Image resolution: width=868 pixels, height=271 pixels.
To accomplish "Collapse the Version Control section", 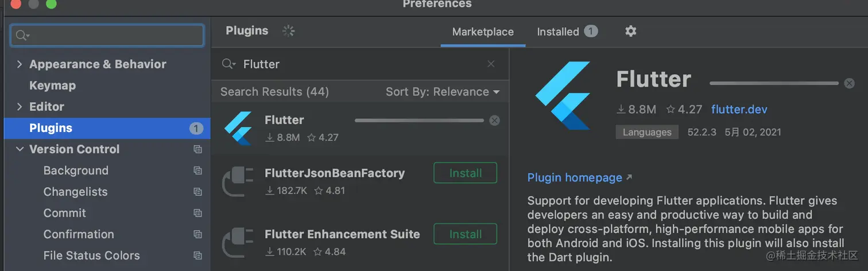I will click(20, 149).
